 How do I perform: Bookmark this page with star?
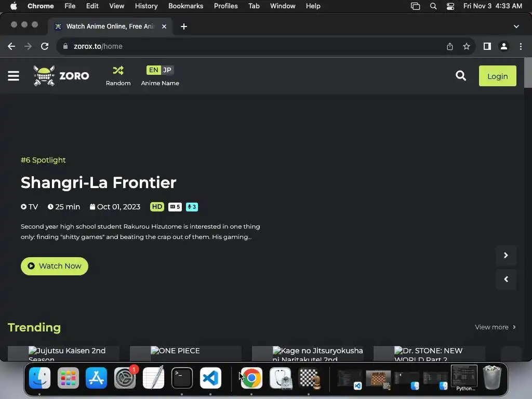click(x=467, y=46)
